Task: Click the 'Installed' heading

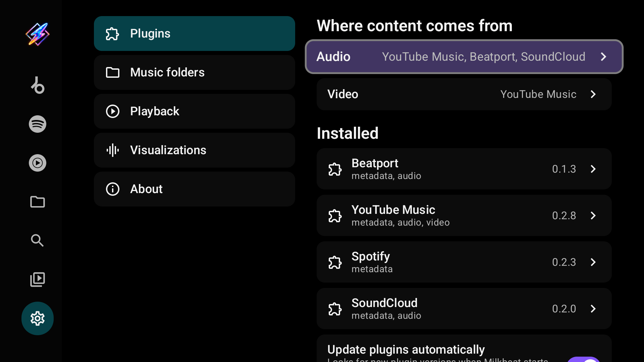Action: pyautogui.click(x=347, y=133)
